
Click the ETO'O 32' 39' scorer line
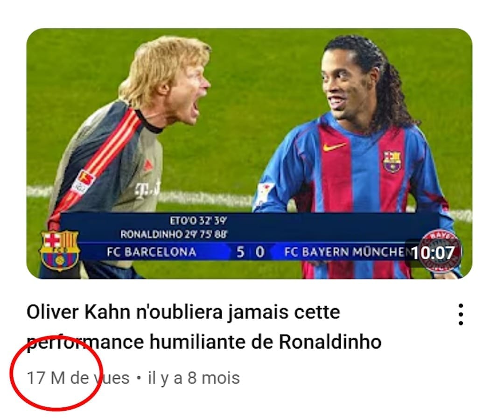[198, 221]
